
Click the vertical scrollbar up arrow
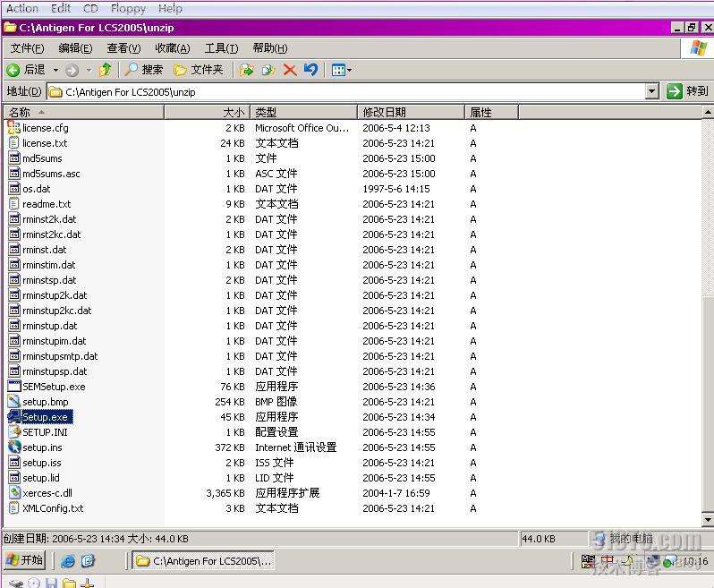point(708,112)
